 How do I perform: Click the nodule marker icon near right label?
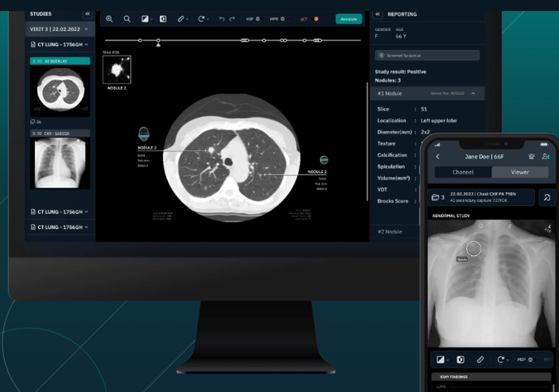coord(324,160)
